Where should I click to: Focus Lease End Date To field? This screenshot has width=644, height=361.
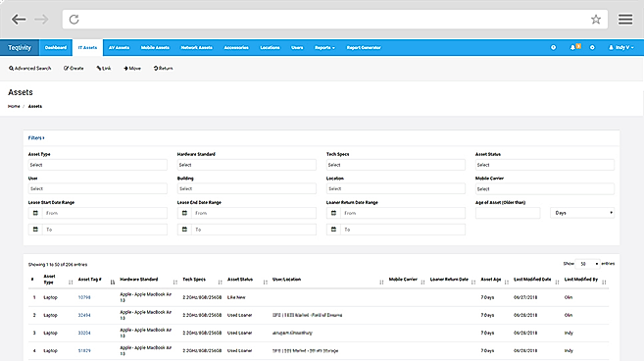[254, 230]
